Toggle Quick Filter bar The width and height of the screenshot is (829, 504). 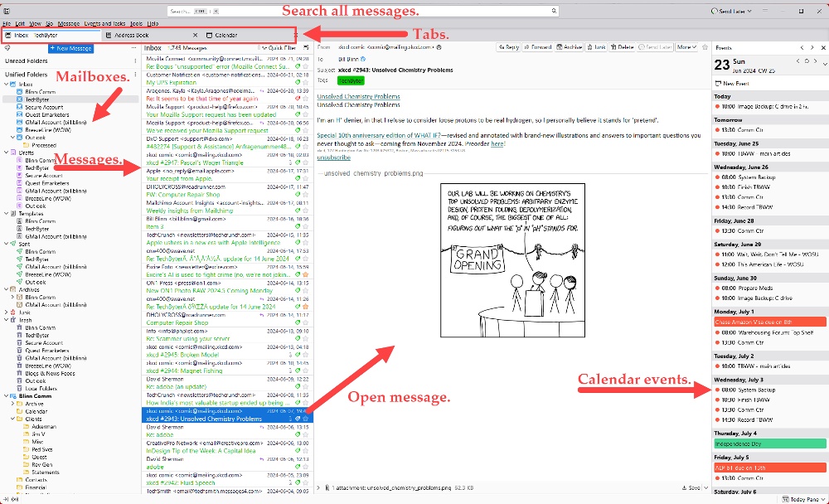(279, 47)
